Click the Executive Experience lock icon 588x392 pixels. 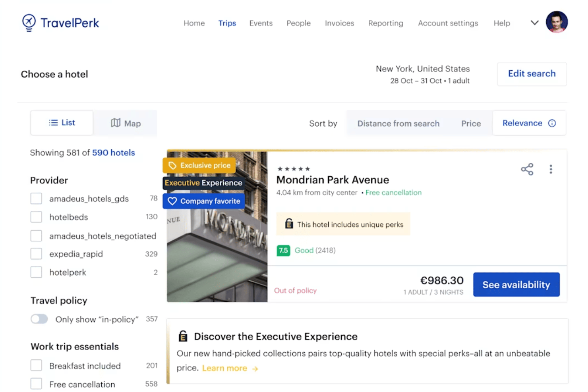click(183, 336)
